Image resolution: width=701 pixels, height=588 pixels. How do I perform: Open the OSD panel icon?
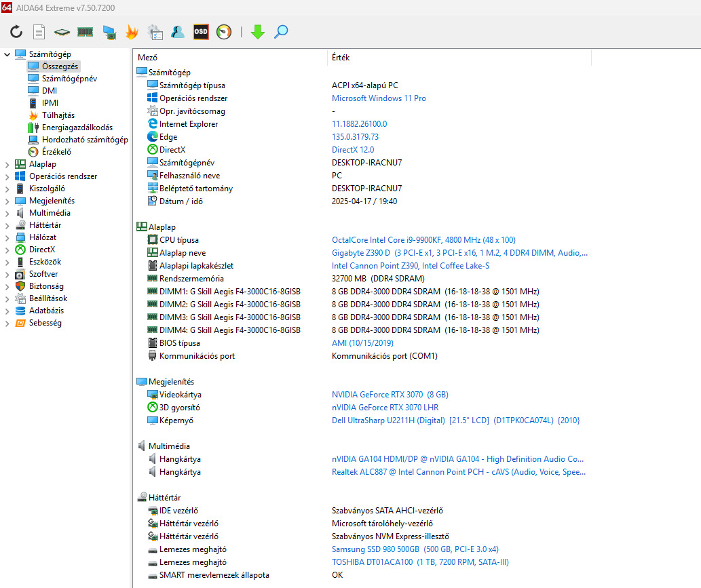[201, 32]
